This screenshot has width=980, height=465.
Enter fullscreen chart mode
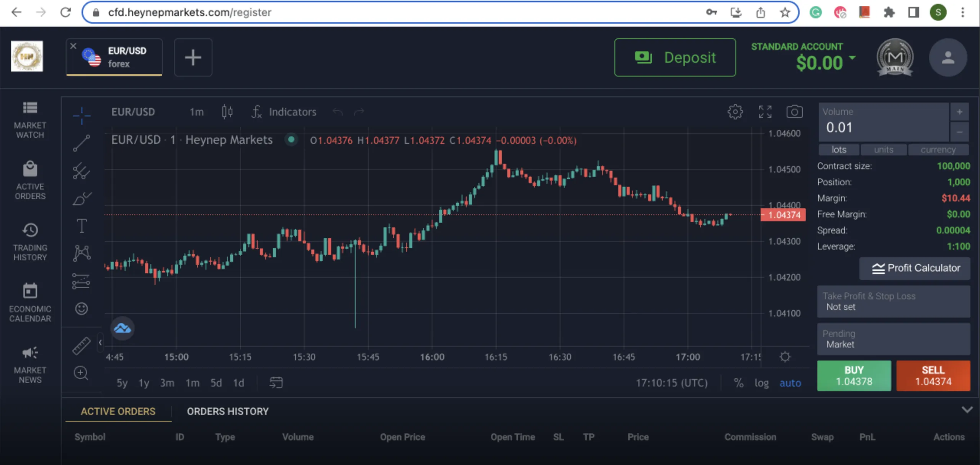coord(765,112)
